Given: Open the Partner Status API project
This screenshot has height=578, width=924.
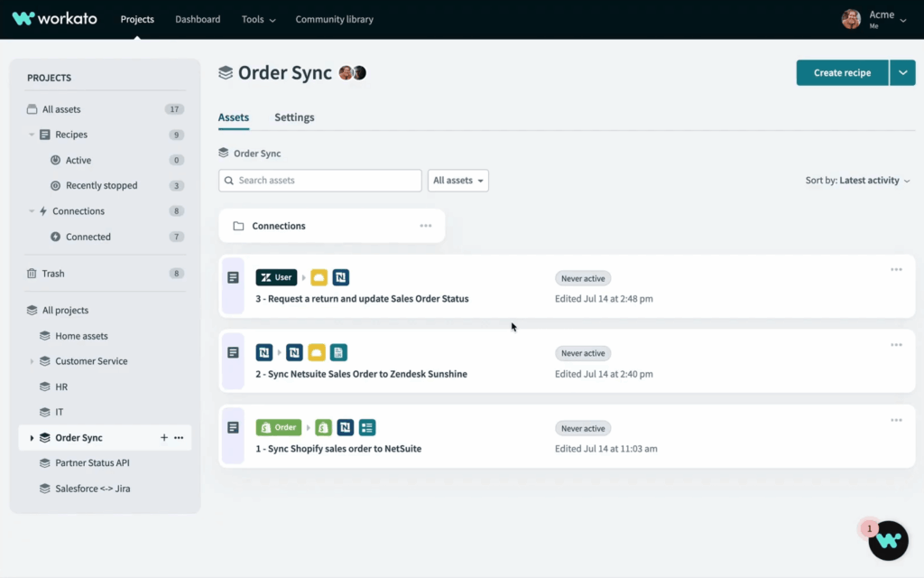Looking at the screenshot, I should [92, 463].
